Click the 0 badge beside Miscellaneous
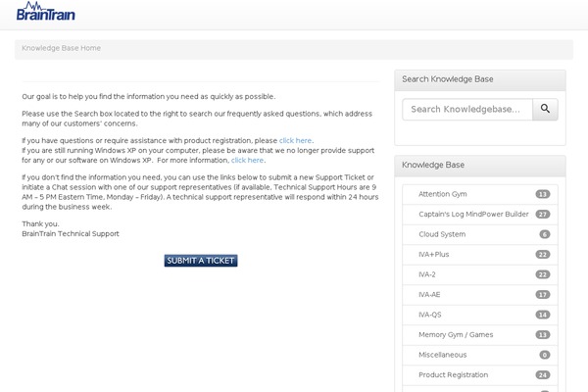The width and height of the screenshot is (588, 392). pyautogui.click(x=545, y=355)
